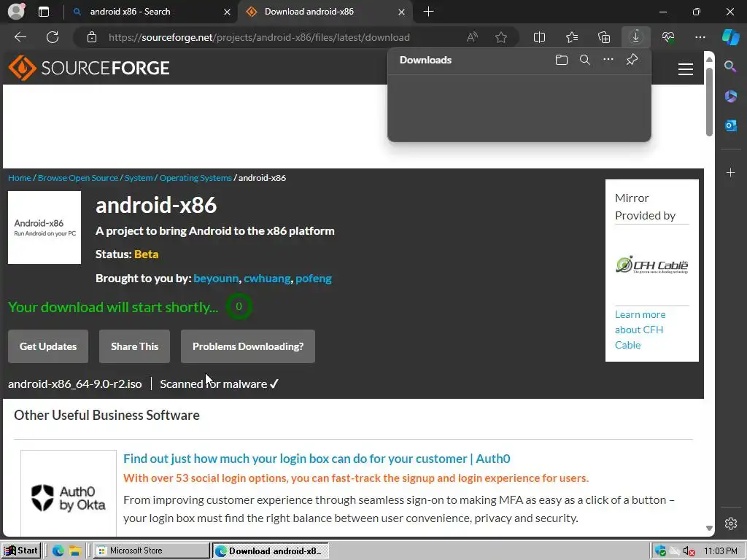Open pofeng contributor profile

click(x=314, y=278)
